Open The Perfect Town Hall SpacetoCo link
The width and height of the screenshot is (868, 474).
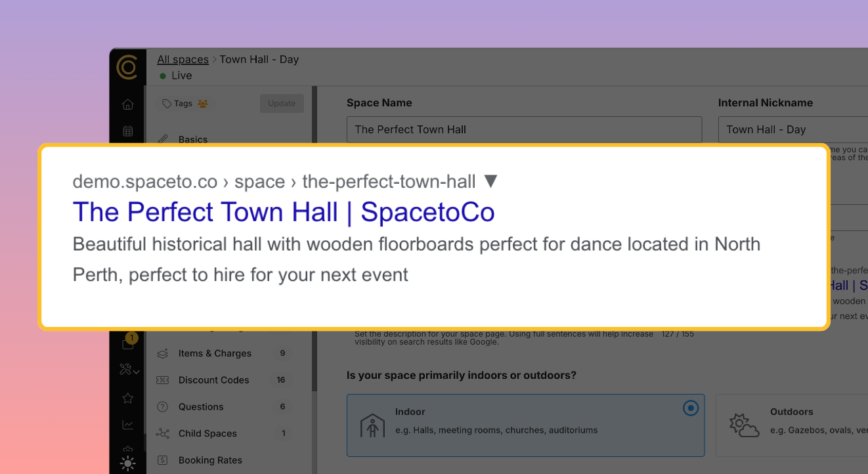pyautogui.click(x=284, y=211)
